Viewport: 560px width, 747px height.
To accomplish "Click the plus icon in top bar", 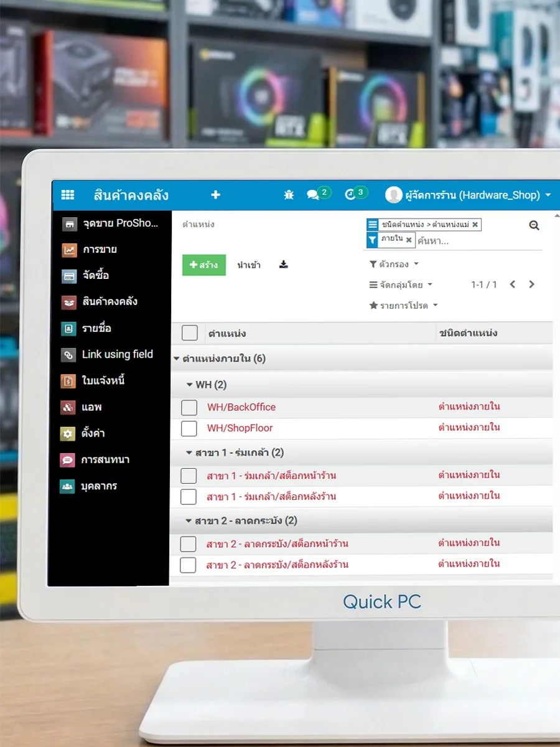I will click(215, 195).
